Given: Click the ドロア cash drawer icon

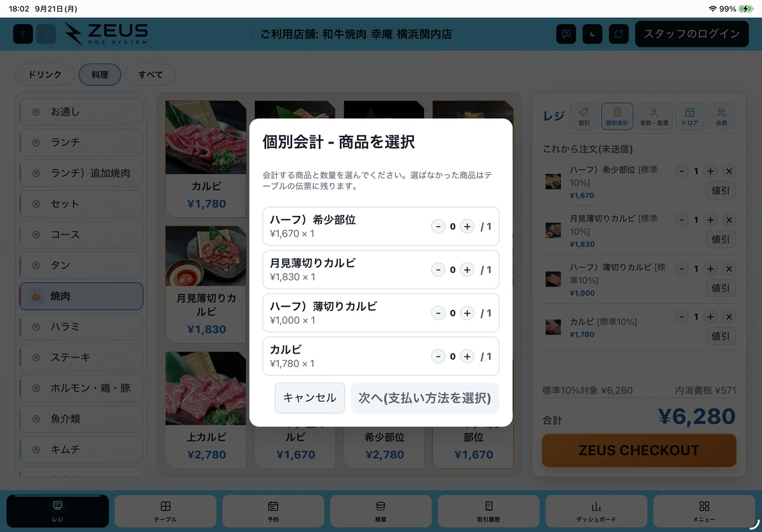Looking at the screenshot, I should click(690, 116).
